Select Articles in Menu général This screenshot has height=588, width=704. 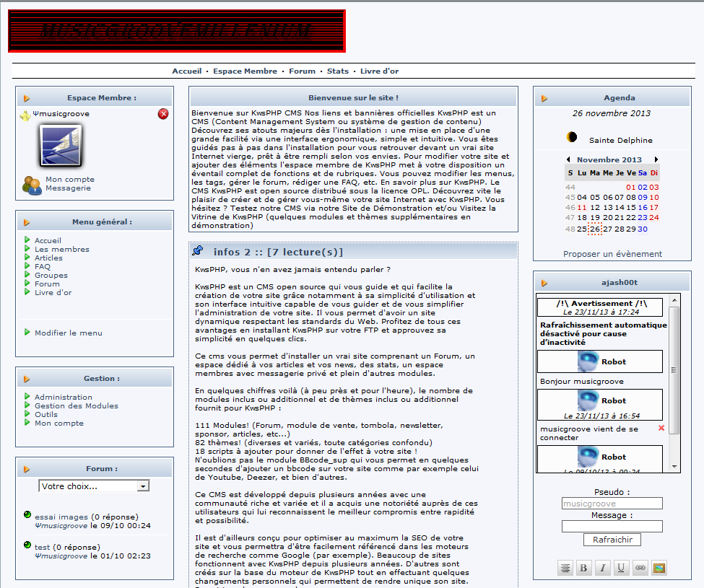(x=49, y=258)
